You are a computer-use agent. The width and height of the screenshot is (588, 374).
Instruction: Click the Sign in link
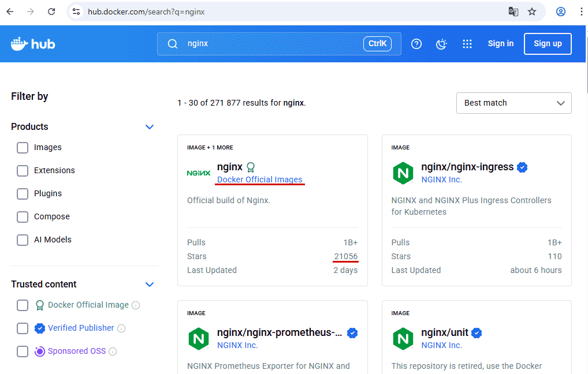[x=500, y=44]
